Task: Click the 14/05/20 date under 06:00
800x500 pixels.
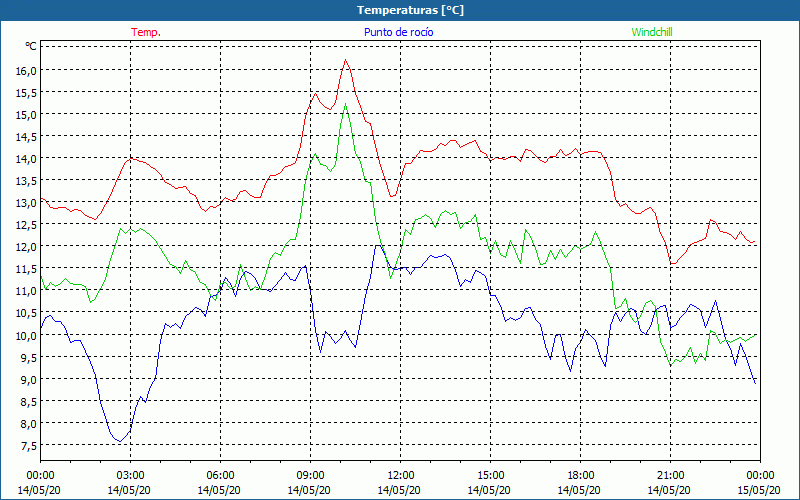Action: click(x=219, y=490)
